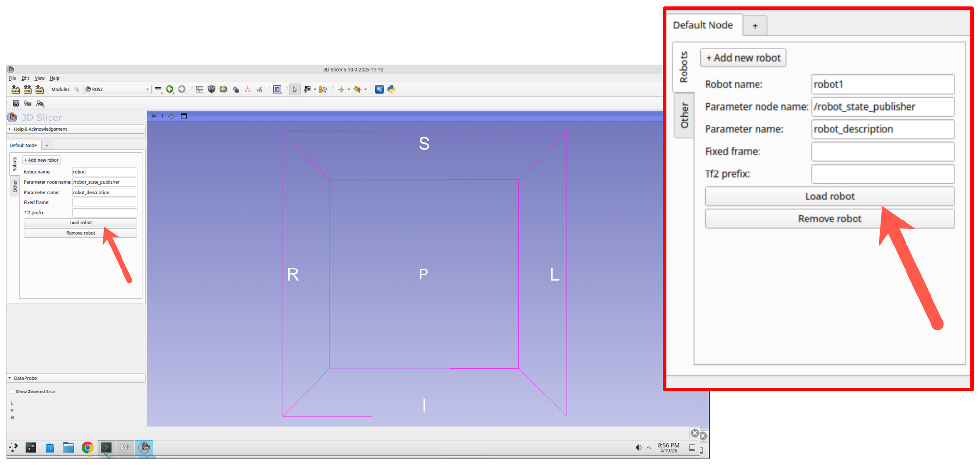This screenshot has height=465, width=980.
Task: Open the Load Data tool
Action: tap(15, 90)
